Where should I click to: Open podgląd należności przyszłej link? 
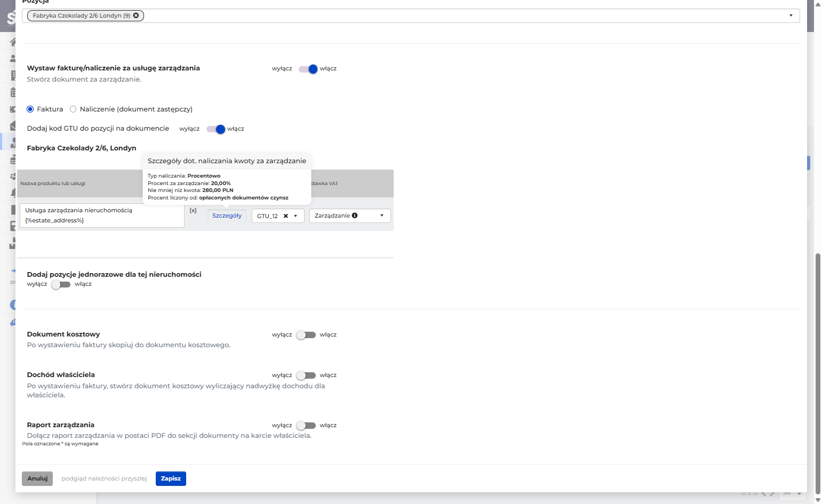pyautogui.click(x=104, y=478)
